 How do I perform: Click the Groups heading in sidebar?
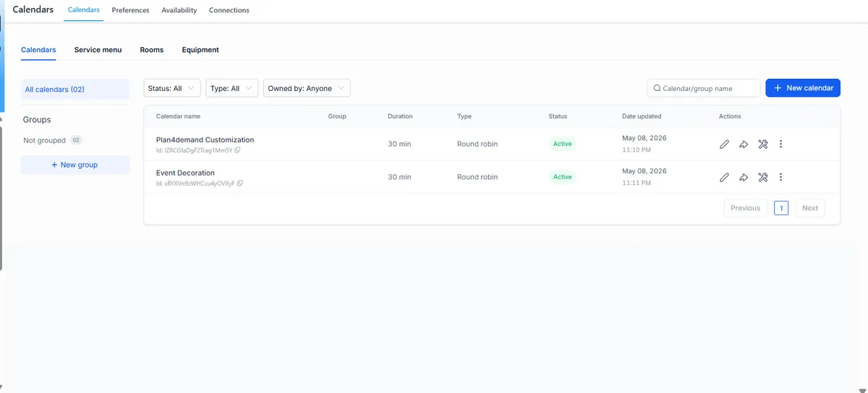37,120
